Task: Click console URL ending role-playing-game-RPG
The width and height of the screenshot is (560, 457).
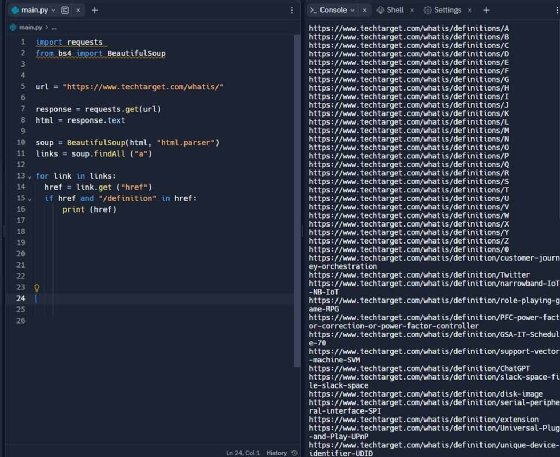Action: coord(434,305)
